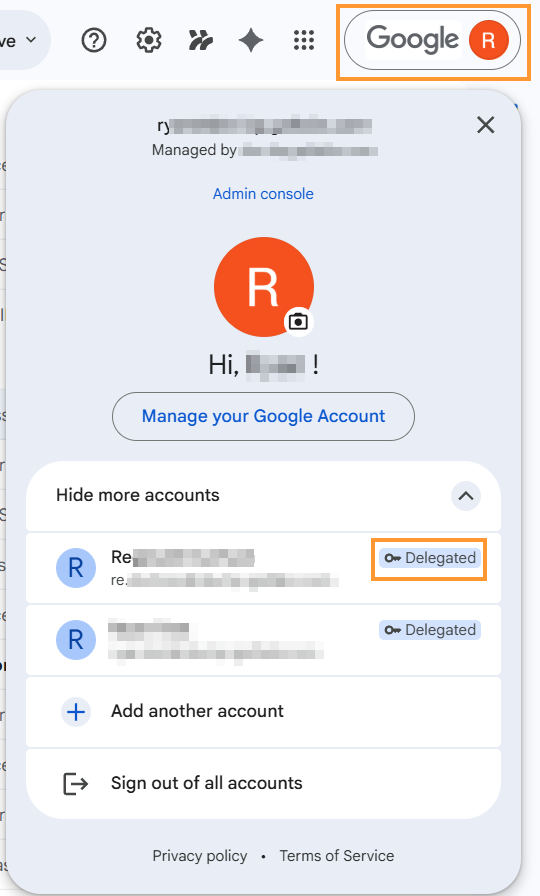Change profile picture camera icon
The width and height of the screenshot is (540, 896).
(x=298, y=322)
